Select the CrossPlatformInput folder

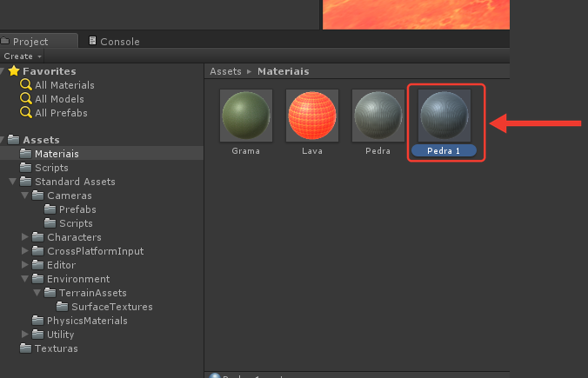[x=96, y=251]
